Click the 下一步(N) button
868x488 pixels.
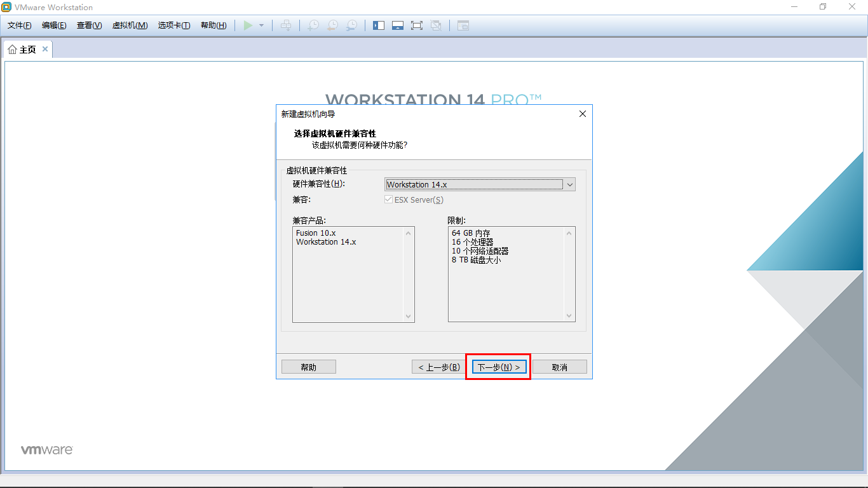(x=498, y=367)
